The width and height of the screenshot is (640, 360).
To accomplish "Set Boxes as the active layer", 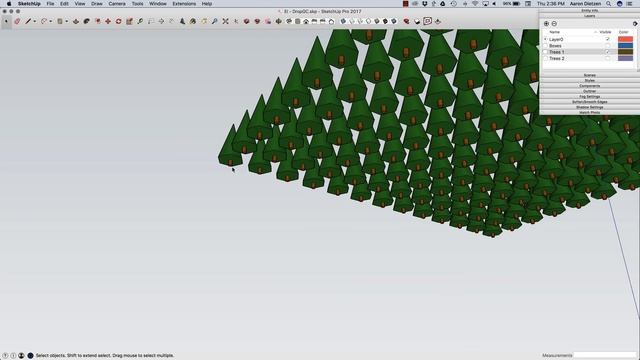I will [x=545, y=46].
